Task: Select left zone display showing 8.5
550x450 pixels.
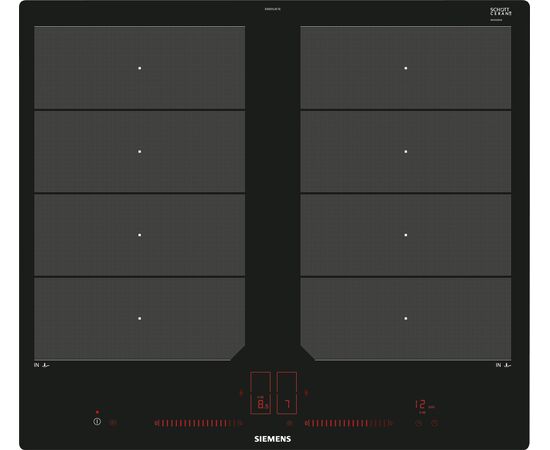Action: (260, 393)
